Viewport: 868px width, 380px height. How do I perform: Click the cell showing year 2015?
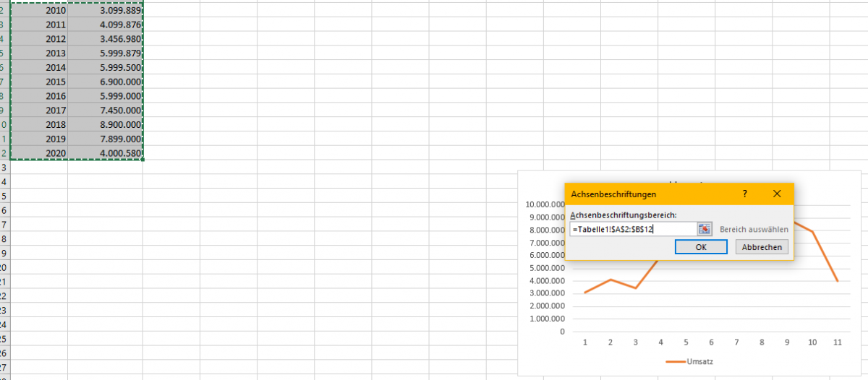point(40,82)
